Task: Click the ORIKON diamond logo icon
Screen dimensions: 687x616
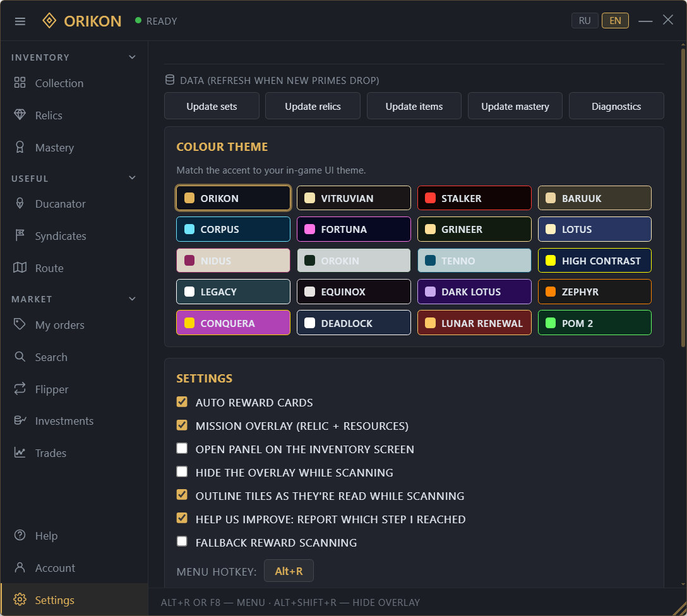Action: pos(49,21)
